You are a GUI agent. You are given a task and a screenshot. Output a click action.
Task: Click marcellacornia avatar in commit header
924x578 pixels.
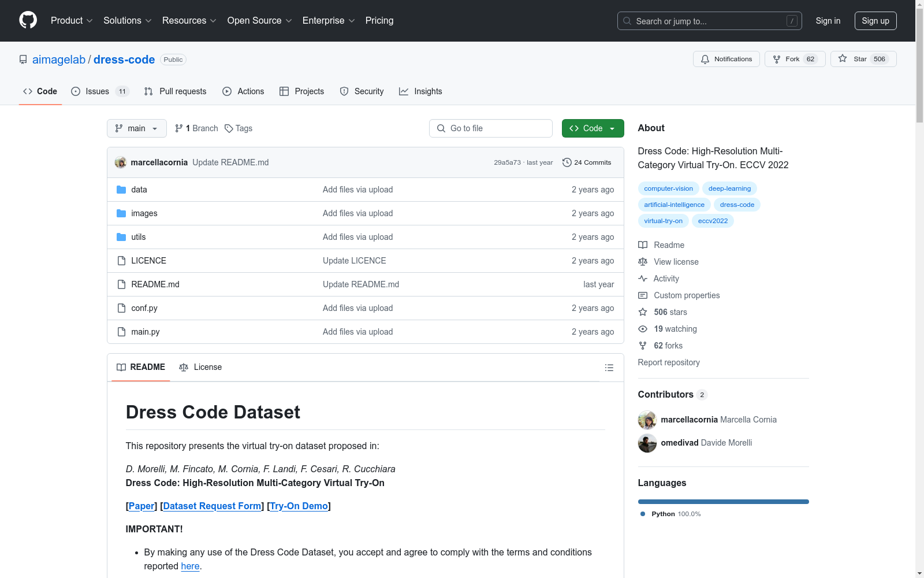pos(121,162)
